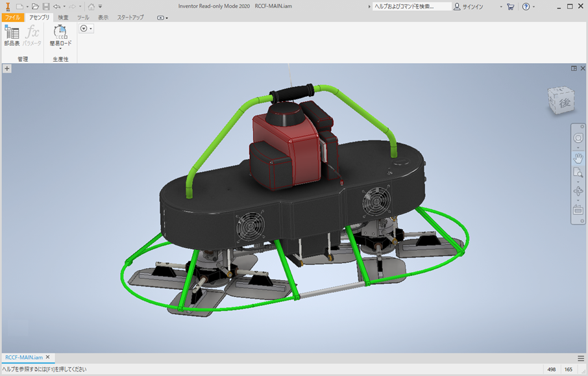Expand the 簡易ロード dropdown arrow
The image size is (588, 376).
60,49
